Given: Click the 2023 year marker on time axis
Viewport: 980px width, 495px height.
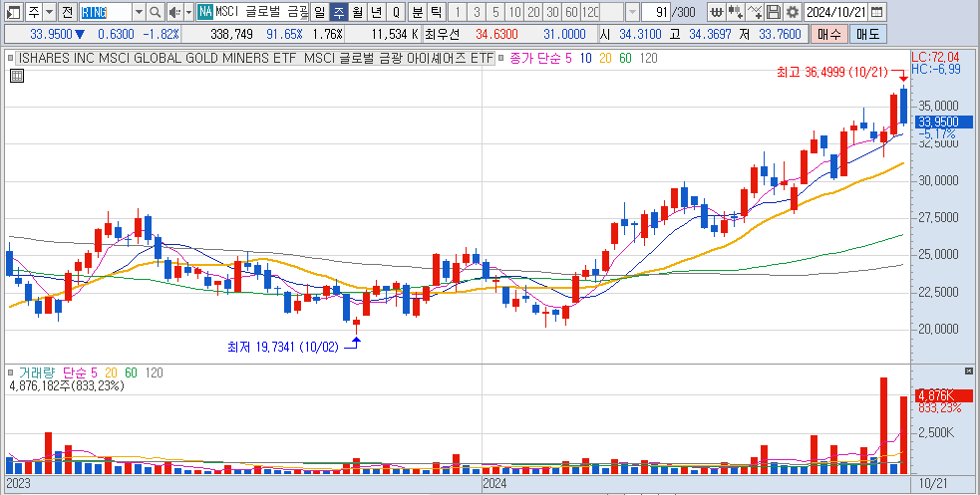Looking at the screenshot, I should point(18,484).
